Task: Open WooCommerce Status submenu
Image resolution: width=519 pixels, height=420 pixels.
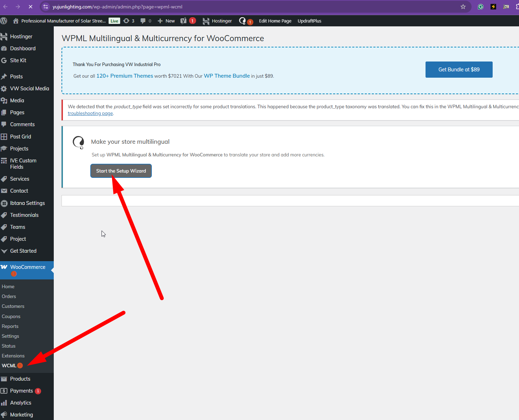Action: pyautogui.click(x=8, y=346)
